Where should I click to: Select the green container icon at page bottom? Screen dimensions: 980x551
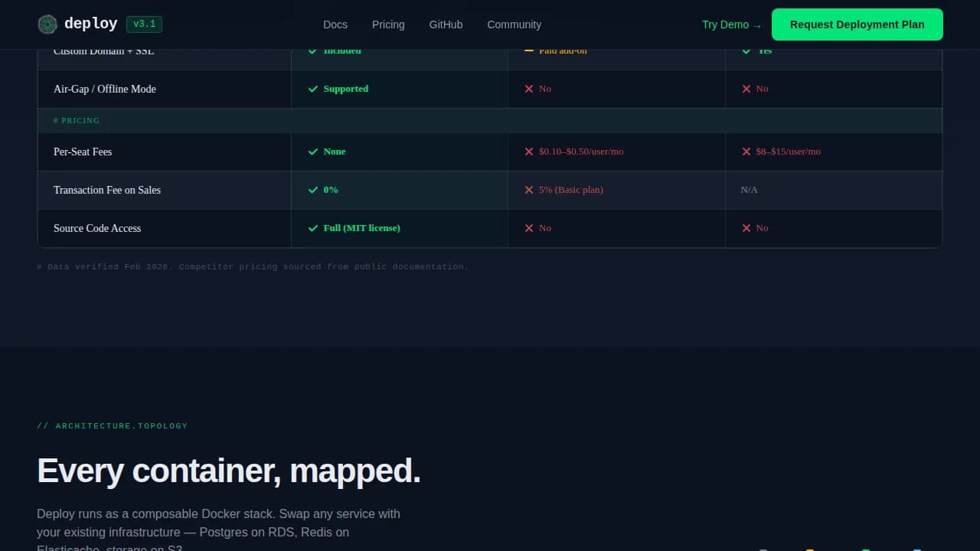tap(866, 549)
